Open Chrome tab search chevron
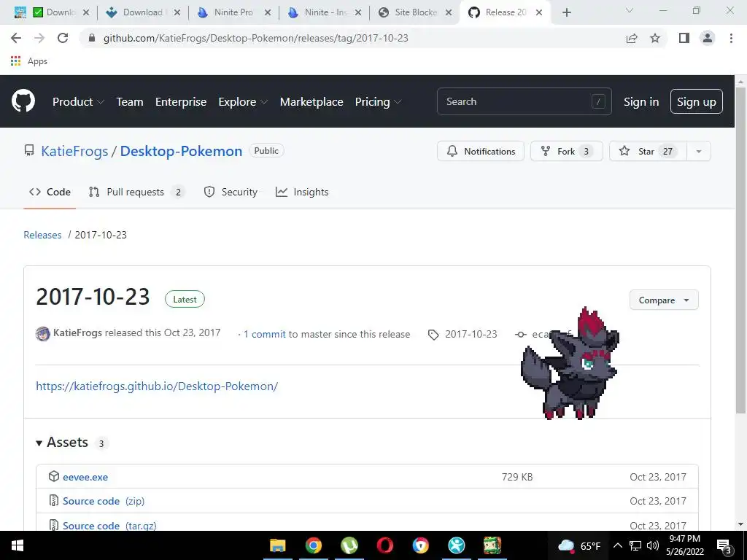 630,12
